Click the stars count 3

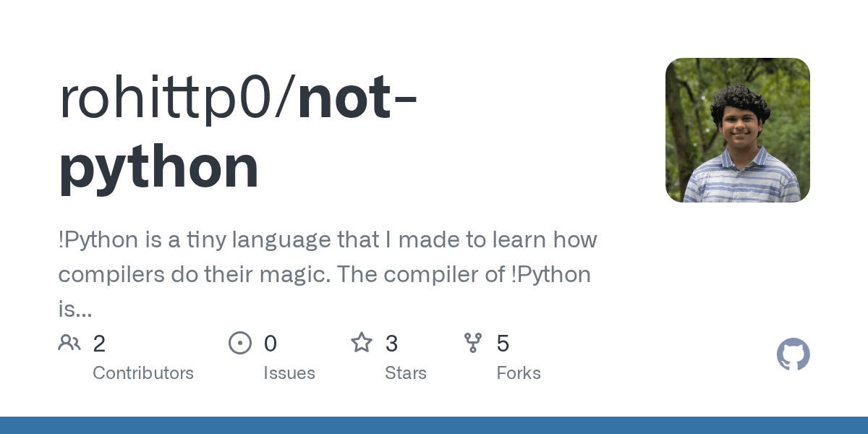(x=391, y=344)
